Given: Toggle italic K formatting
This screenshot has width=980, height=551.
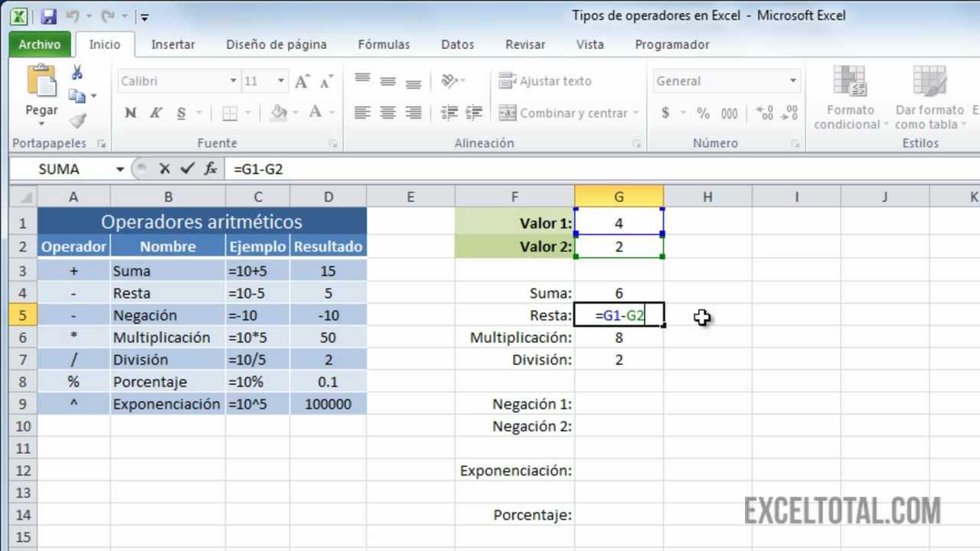Looking at the screenshot, I should 155,113.
